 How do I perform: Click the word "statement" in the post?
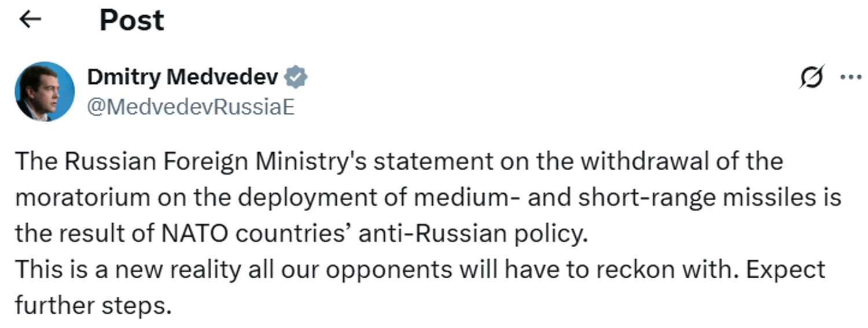pyautogui.click(x=433, y=161)
